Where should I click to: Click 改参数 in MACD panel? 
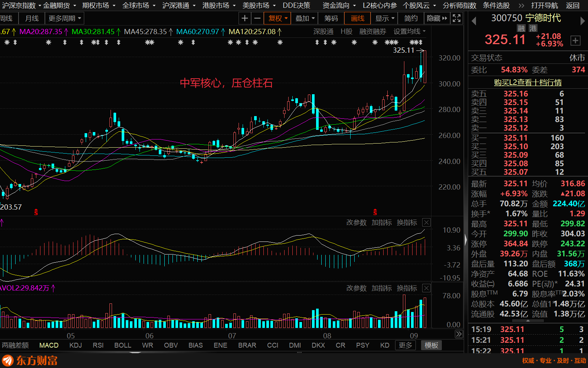(x=356, y=223)
